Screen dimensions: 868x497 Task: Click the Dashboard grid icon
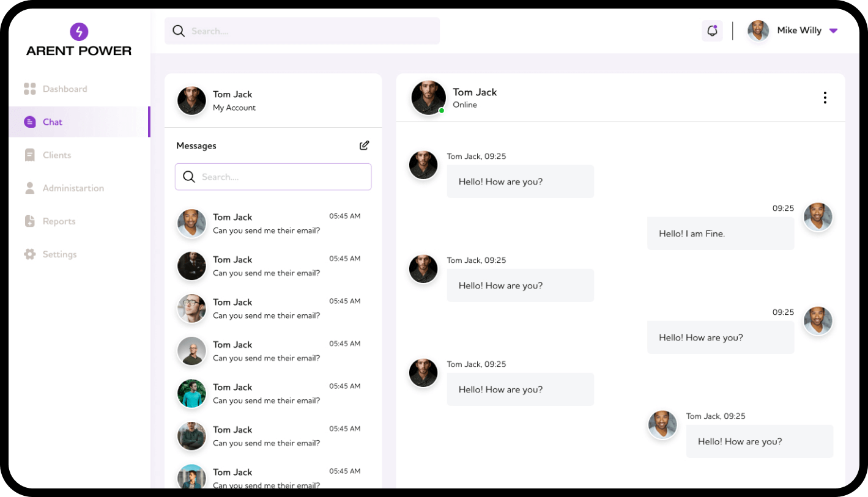(30, 89)
